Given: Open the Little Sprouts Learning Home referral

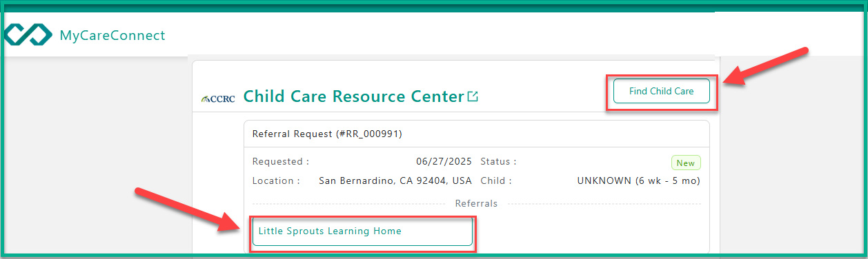Looking at the screenshot, I should click(362, 231).
